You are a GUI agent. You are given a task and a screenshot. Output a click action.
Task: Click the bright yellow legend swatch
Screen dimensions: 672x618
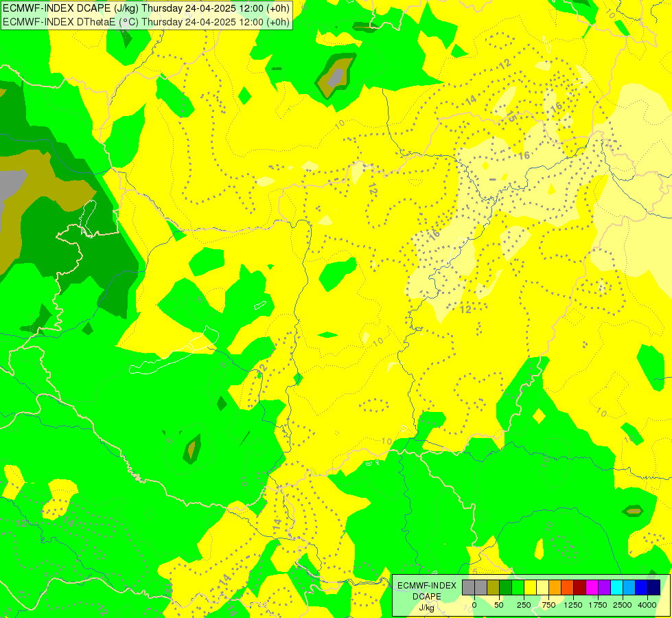[x=530, y=587]
